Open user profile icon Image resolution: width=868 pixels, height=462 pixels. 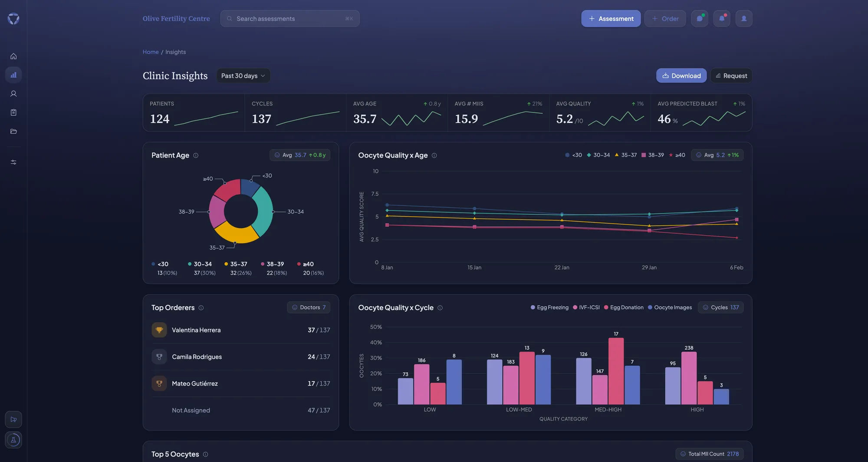pos(744,19)
